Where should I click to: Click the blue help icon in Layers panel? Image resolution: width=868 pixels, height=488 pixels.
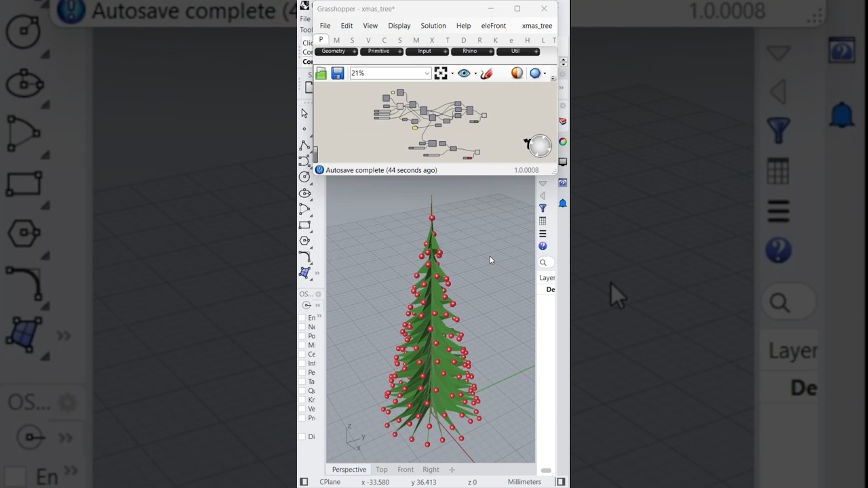pyautogui.click(x=542, y=246)
